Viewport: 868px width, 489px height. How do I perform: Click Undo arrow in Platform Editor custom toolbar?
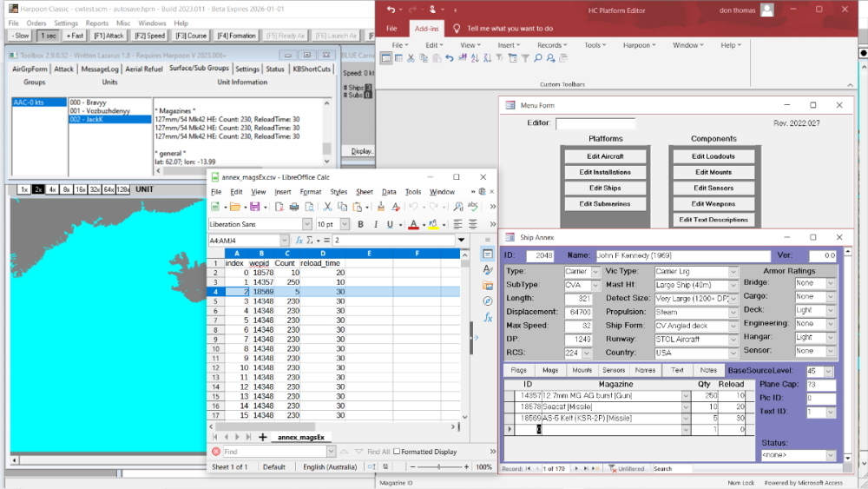click(449, 58)
